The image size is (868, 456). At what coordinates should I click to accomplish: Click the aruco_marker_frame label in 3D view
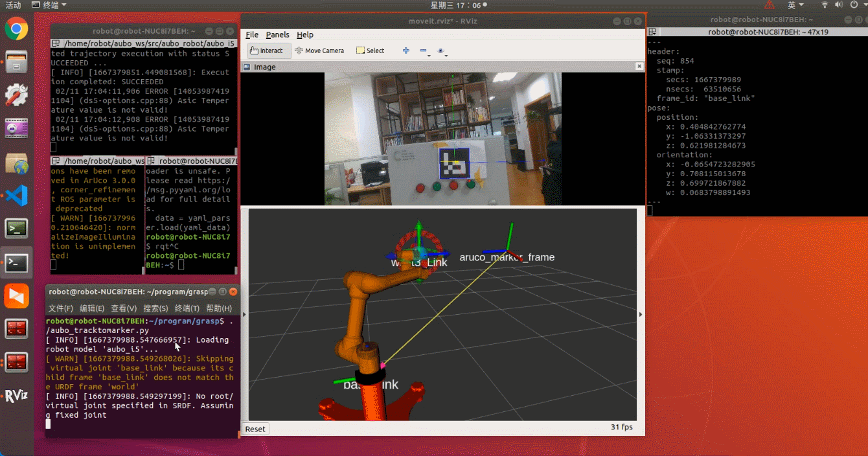(507, 257)
